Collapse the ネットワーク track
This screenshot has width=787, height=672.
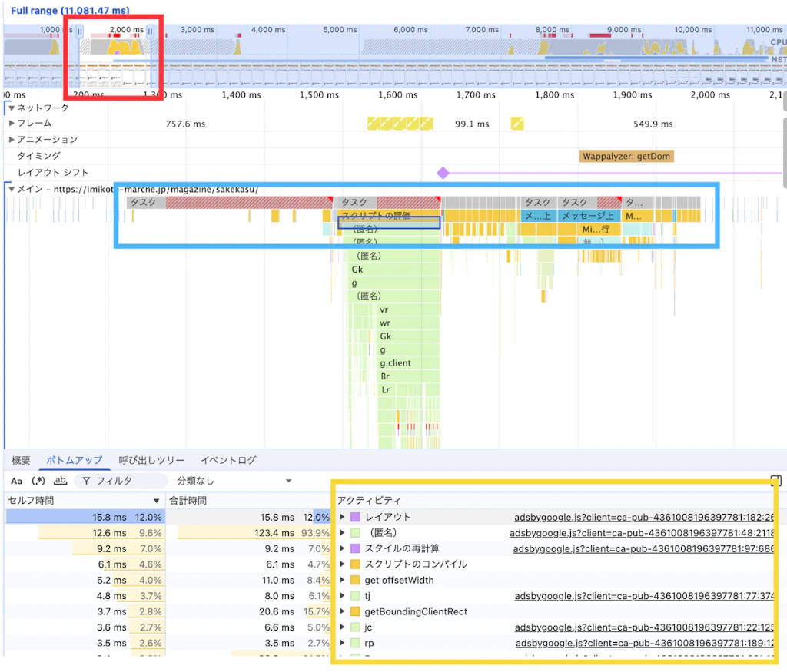(x=11, y=108)
